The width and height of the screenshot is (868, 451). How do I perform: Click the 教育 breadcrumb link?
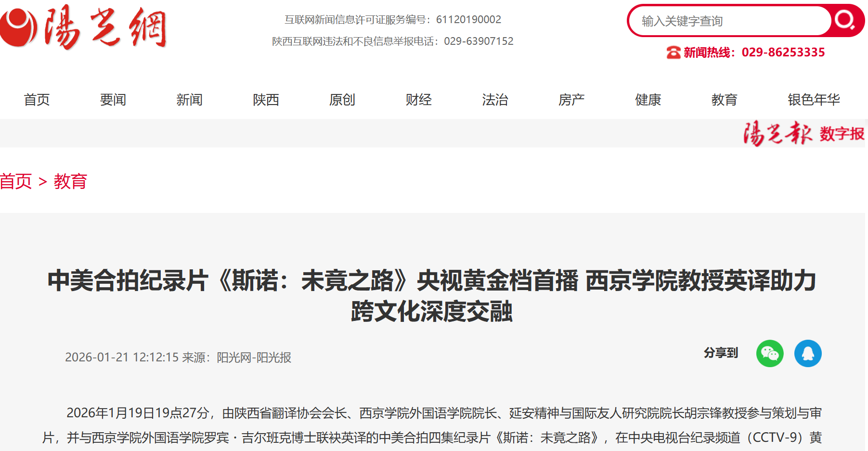(70, 182)
